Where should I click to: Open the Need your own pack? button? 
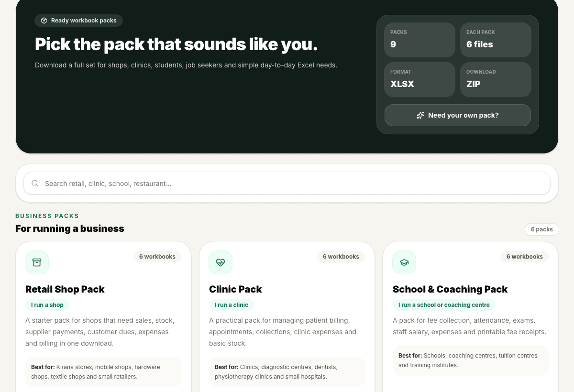(458, 115)
